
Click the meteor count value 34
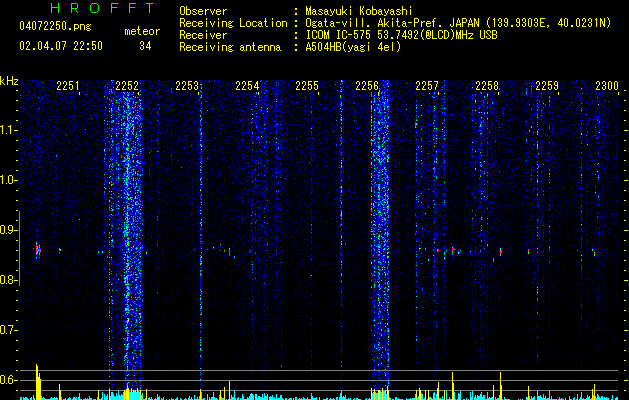point(145,46)
